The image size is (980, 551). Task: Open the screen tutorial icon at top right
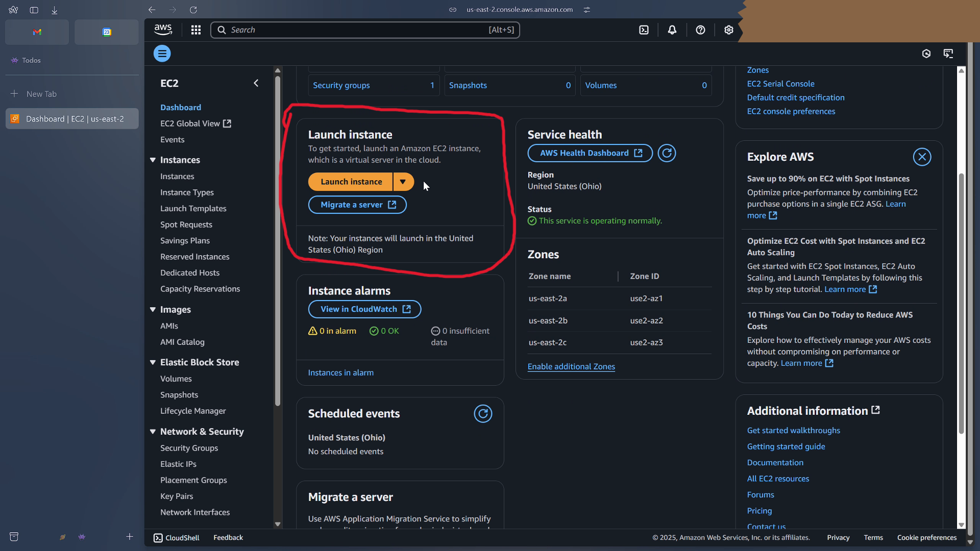pyautogui.click(x=948, y=54)
